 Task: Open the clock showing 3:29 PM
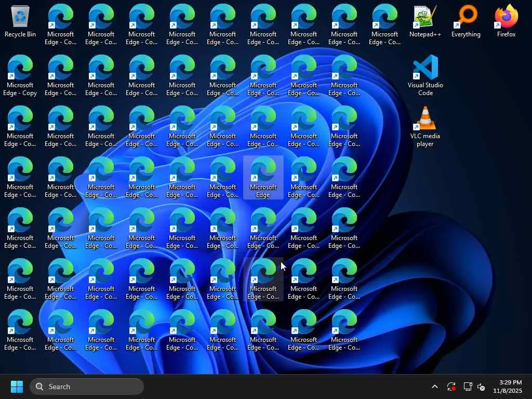tap(508, 387)
